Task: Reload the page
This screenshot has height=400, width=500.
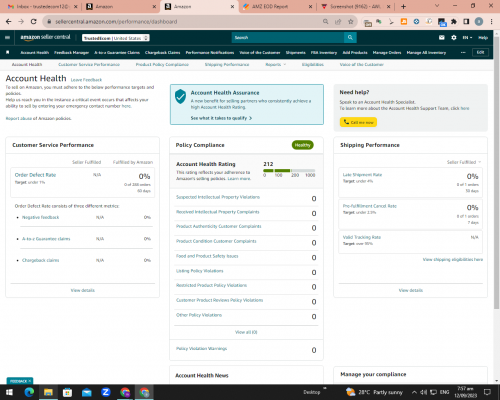Action: pyautogui.click(x=33, y=22)
